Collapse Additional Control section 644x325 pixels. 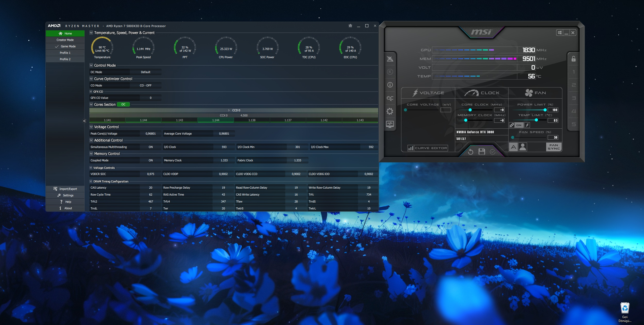[x=91, y=140]
